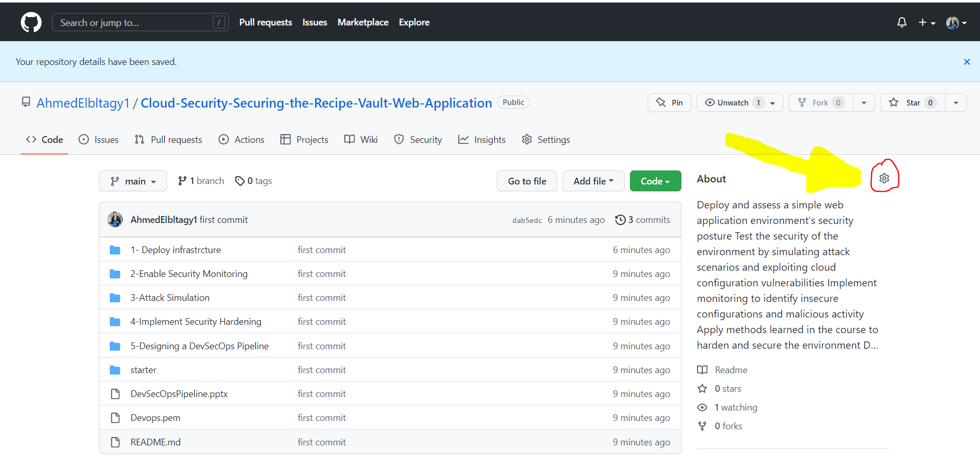The width and height of the screenshot is (980, 462).
Task: Open Marketplace in top navigation
Action: 363,22
